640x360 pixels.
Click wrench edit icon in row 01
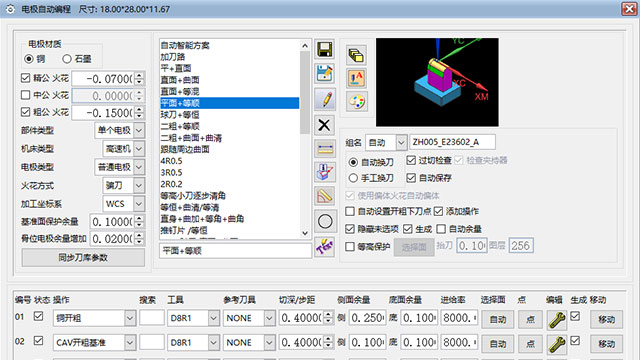[x=557, y=320]
